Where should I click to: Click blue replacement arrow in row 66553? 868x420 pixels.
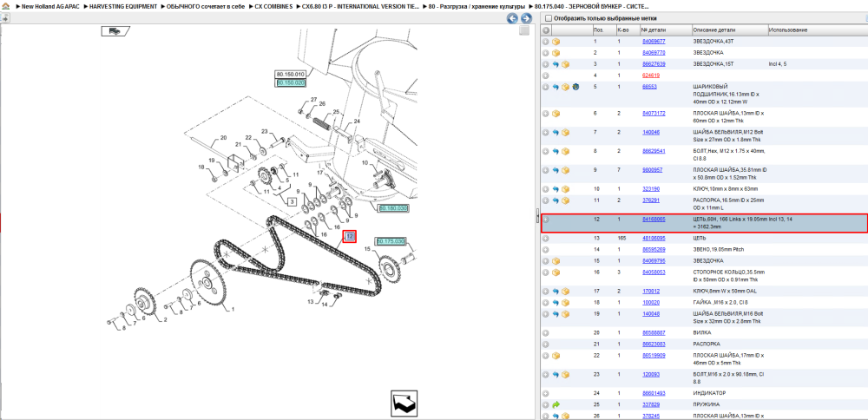pos(556,87)
